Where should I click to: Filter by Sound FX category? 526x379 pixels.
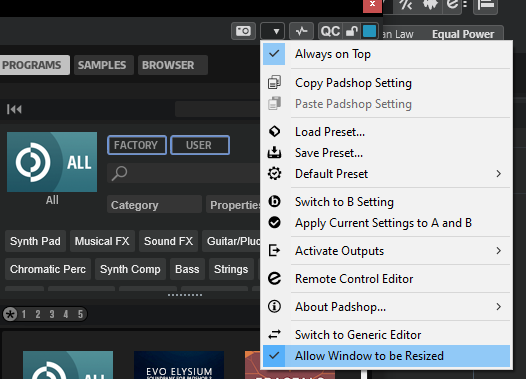pos(168,241)
